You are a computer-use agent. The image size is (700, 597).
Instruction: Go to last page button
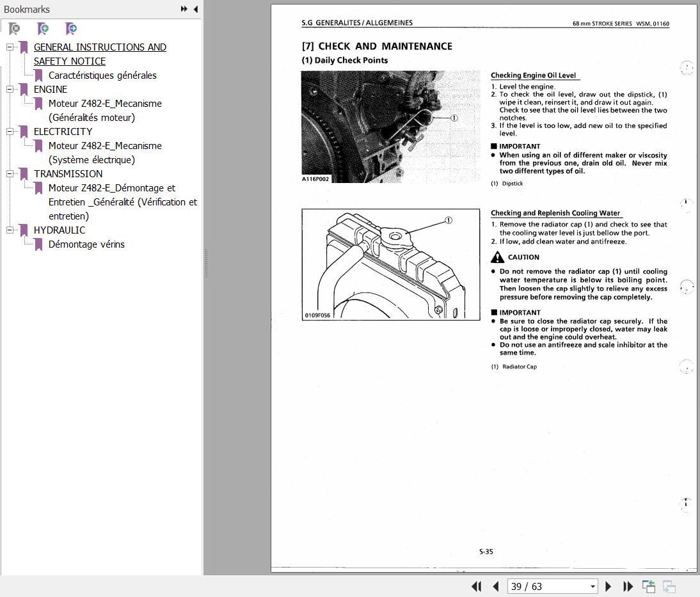628,586
